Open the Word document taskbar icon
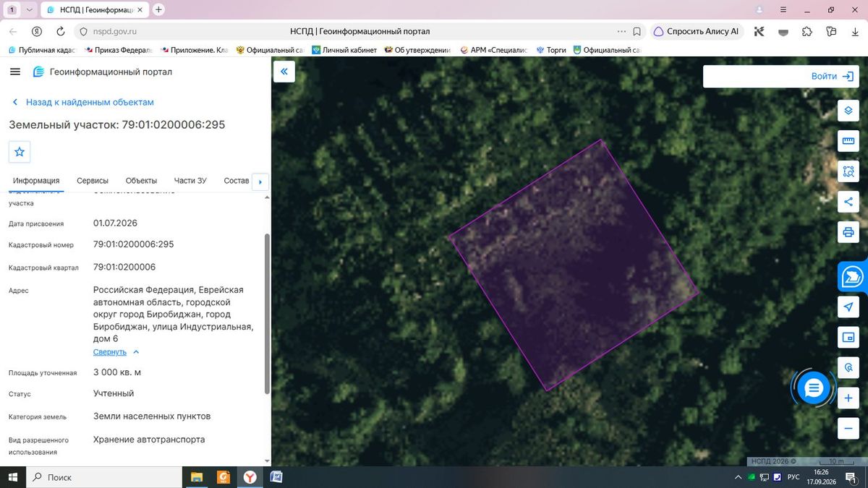Screen dimensions: 868x488 tap(276, 477)
